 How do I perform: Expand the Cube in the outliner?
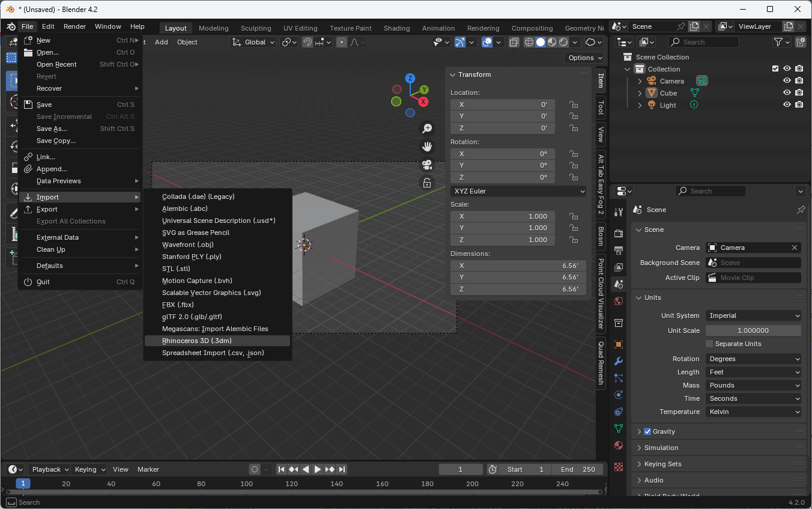(640, 93)
